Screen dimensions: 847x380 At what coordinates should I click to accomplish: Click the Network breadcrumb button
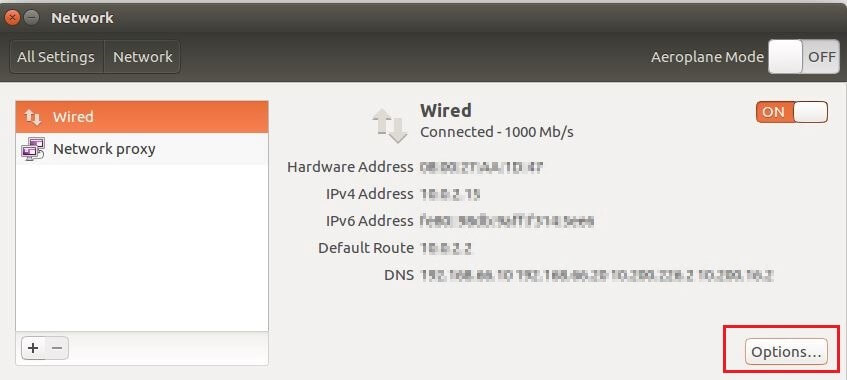coord(142,57)
